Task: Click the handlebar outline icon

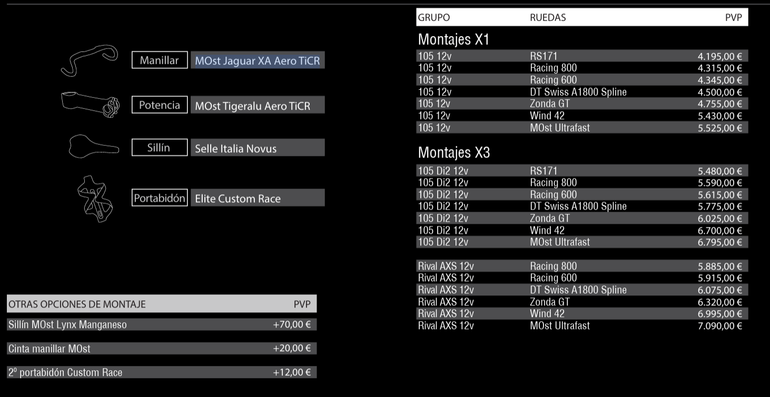Action: tap(89, 60)
